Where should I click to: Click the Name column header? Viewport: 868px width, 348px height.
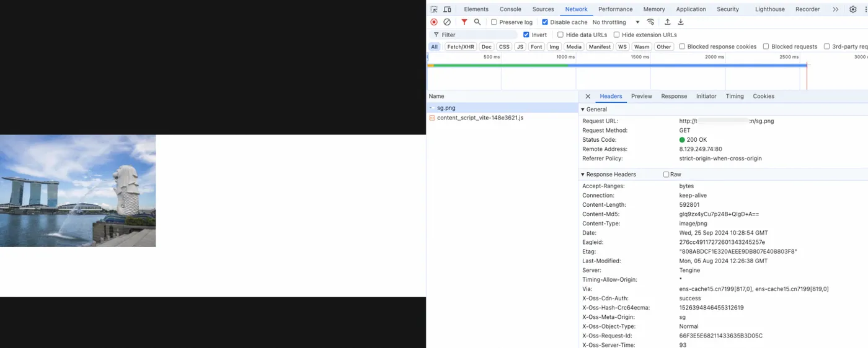pyautogui.click(x=502, y=97)
